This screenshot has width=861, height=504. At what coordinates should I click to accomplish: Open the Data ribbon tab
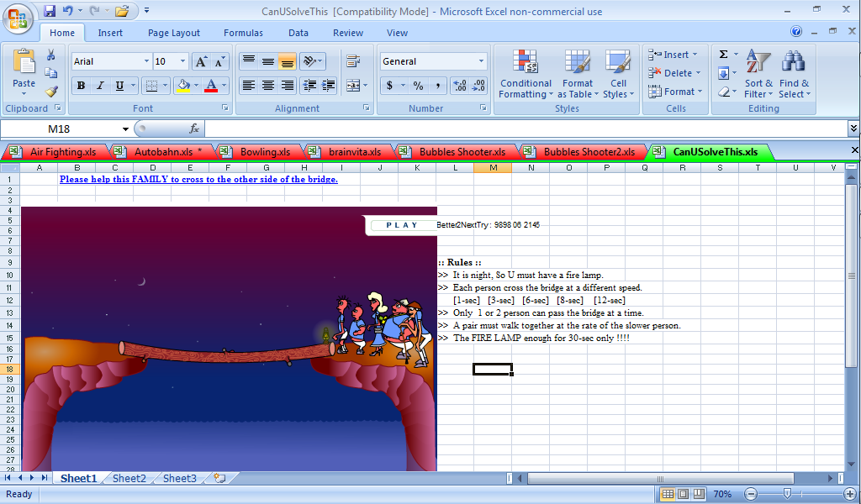(298, 33)
